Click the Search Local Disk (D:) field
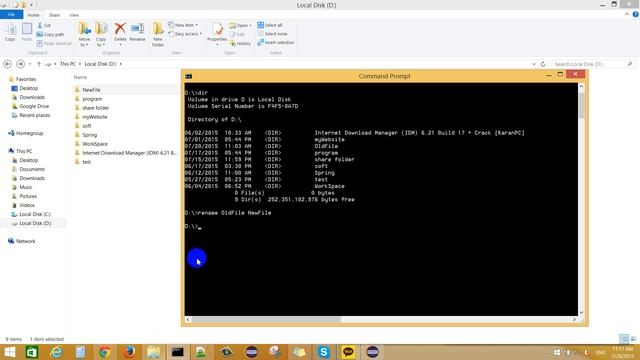The height and width of the screenshot is (360, 640). 592,64
